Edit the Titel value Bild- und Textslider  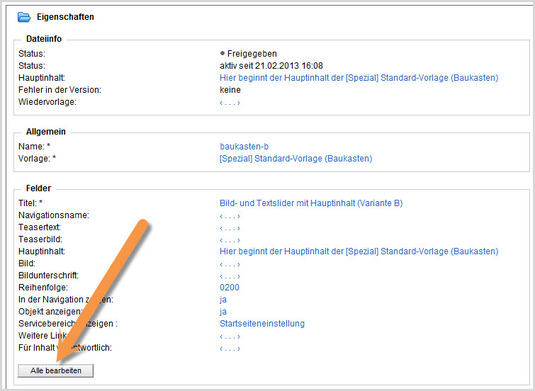coord(311,203)
